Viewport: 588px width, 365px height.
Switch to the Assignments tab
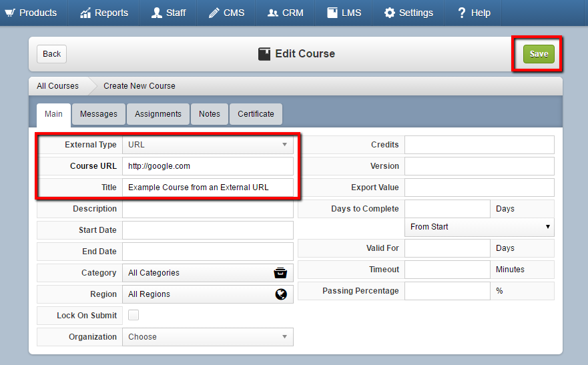pyautogui.click(x=158, y=114)
